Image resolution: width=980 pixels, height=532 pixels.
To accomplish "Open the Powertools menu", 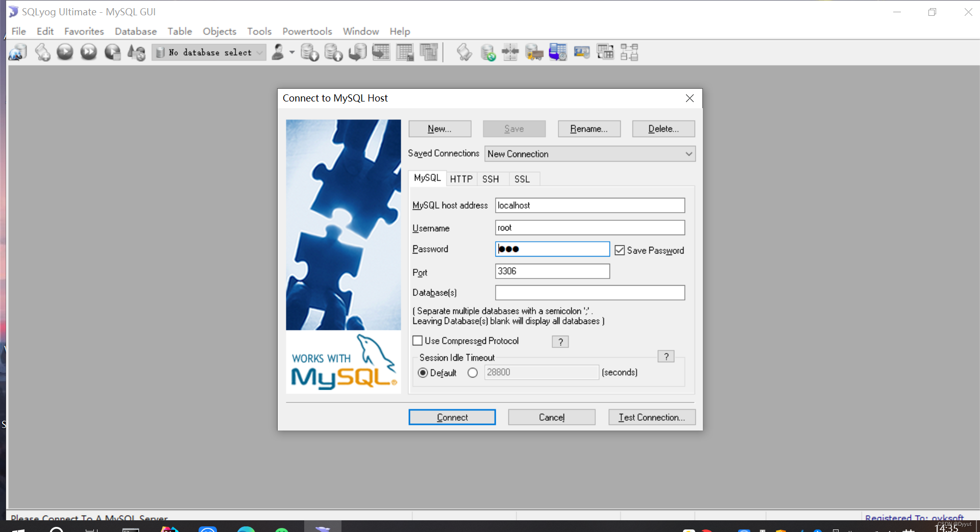I will pos(307,31).
